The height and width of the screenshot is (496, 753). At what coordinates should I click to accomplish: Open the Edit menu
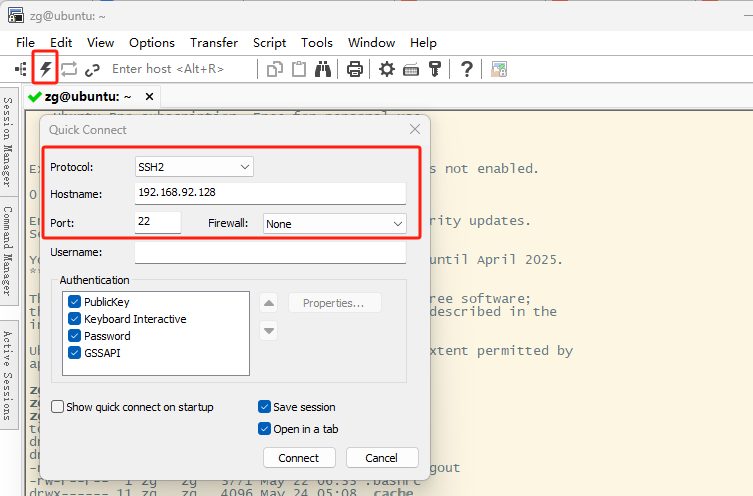(x=61, y=43)
